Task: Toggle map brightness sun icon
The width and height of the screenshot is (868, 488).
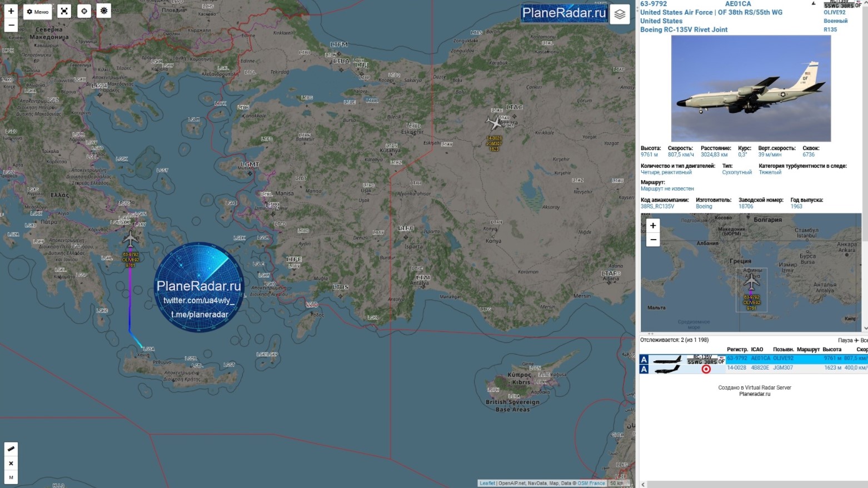Action: [104, 11]
